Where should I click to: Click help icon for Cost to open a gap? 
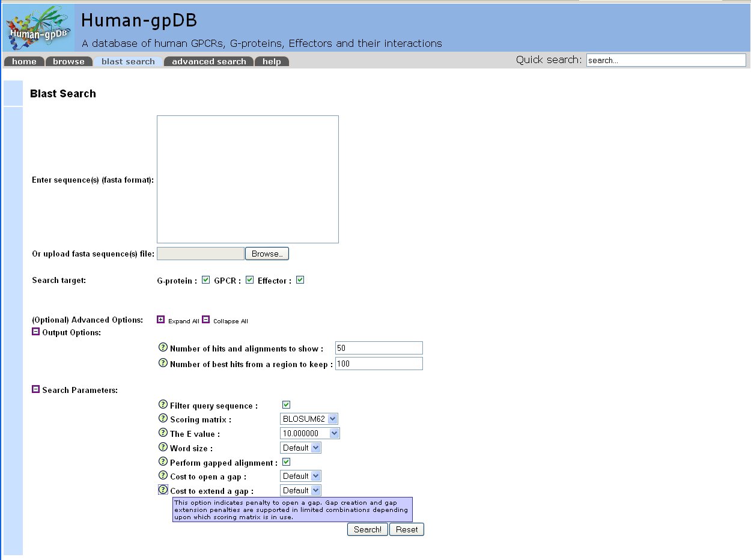[162, 476]
